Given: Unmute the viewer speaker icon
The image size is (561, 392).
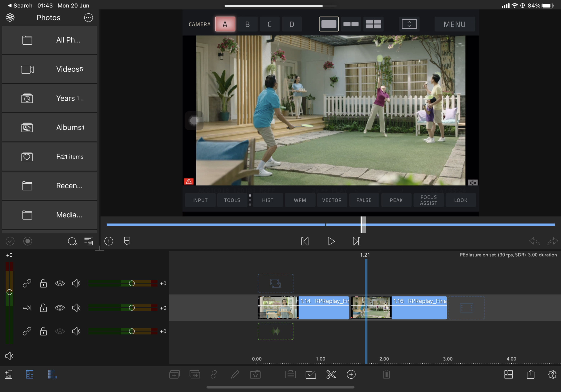Looking at the screenshot, I should (x=473, y=183).
